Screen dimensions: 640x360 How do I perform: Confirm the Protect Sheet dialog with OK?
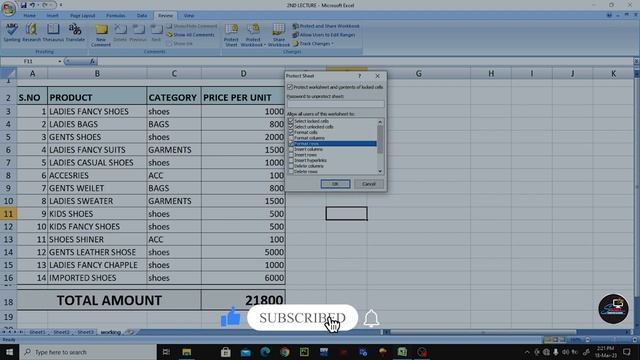pyautogui.click(x=335, y=184)
